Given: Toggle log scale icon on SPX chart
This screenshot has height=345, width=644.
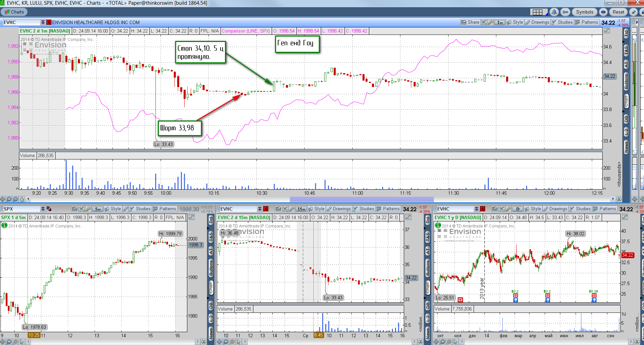Looking at the screenshot, I should coord(191,217).
